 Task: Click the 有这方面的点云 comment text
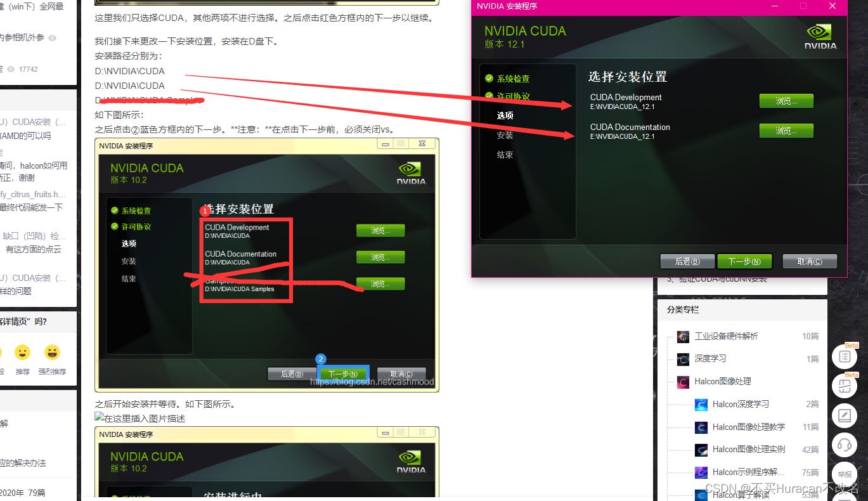click(x=34, y=249)
